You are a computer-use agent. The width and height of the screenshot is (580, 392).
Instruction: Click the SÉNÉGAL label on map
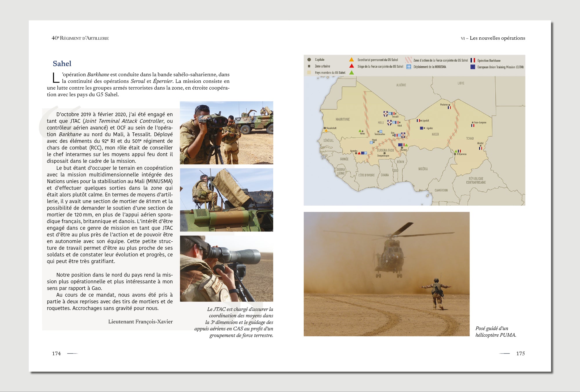pos(329,141)
